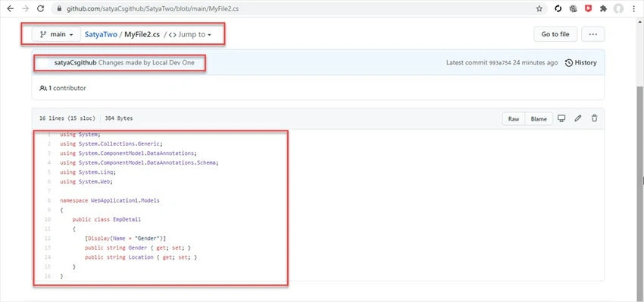Open the Chrome three-dot menu
This screenshot has height=302, width=644.
(x=633, y=8)
